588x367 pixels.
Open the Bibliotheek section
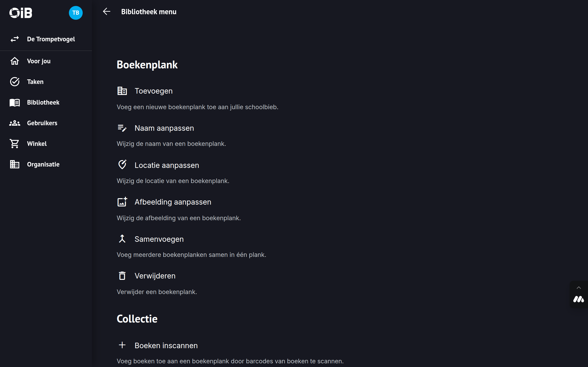[x=43, y=103]
